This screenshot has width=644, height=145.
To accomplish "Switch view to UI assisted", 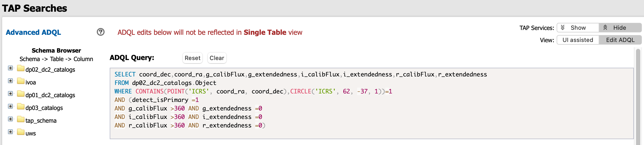I will pos(578,40).
